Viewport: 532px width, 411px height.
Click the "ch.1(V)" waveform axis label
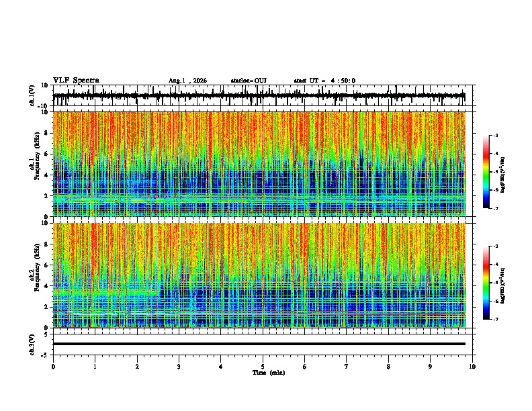point(32,95)
